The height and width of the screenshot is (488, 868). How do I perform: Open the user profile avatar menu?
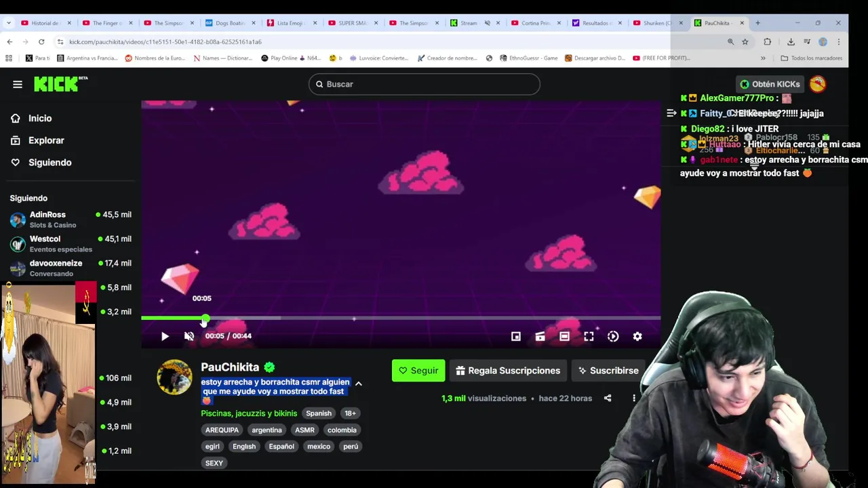pyautogui.click(x=818, y=84)
